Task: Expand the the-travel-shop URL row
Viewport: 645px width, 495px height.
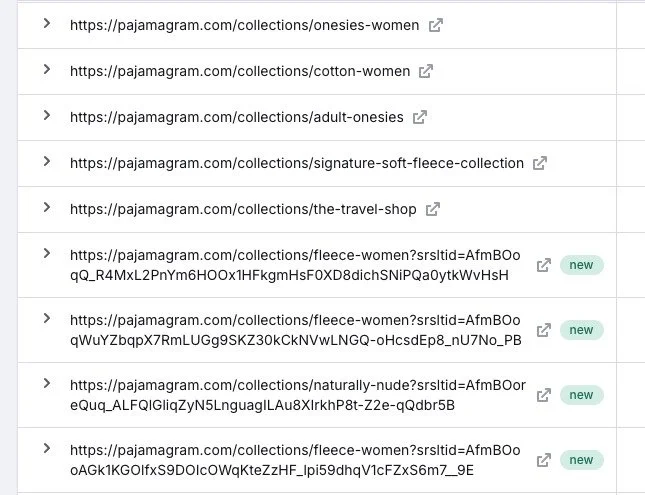Action: pyautogui.click(x=47, y=208)
